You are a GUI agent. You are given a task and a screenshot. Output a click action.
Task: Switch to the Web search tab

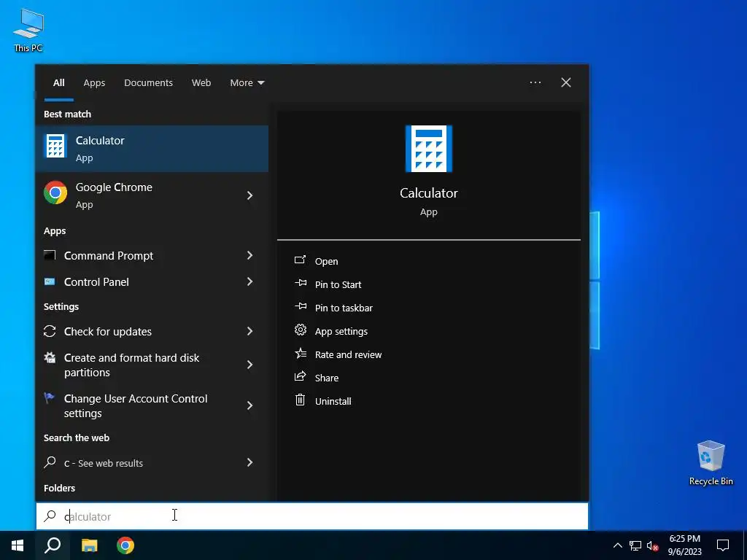tap(201, 83)
